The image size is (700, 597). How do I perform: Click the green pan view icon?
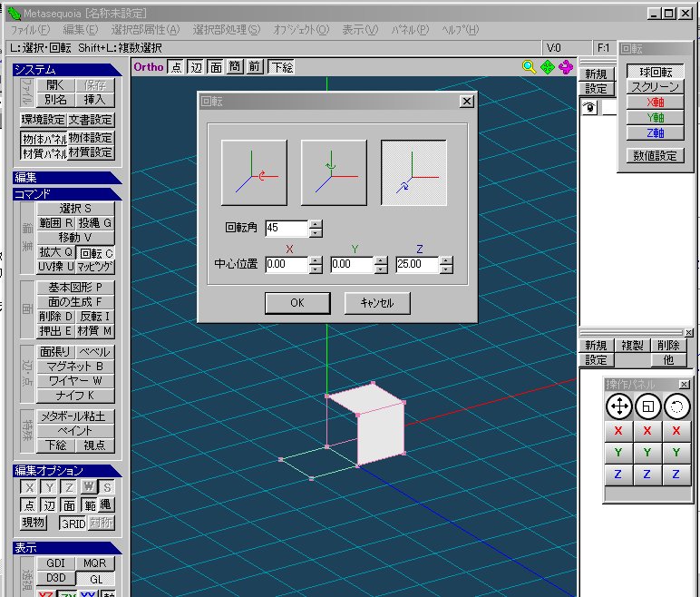pos(548,67)
